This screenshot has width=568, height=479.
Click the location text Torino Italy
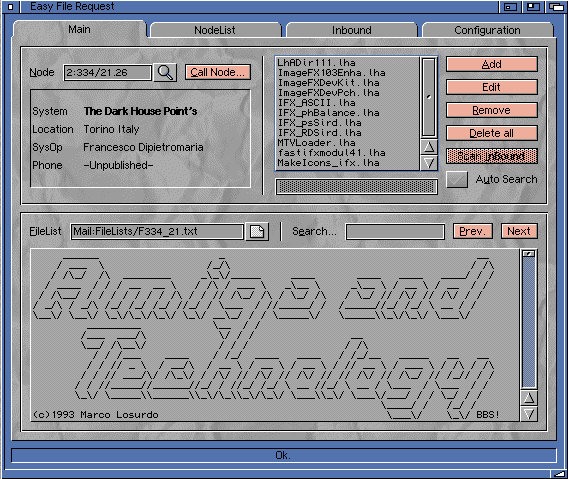[x=111, y=129]
